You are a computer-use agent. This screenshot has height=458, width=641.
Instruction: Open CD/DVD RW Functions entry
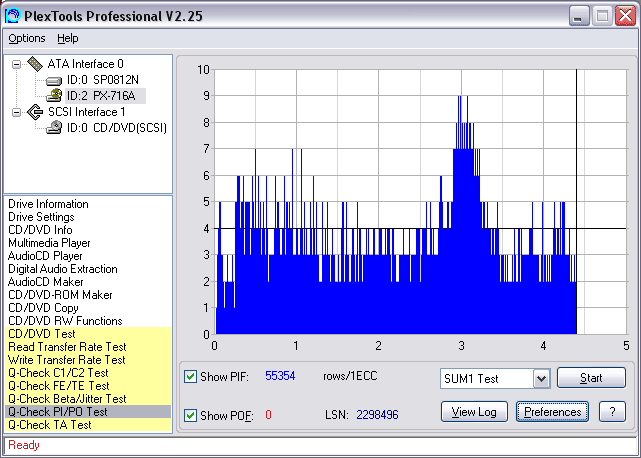65,321
